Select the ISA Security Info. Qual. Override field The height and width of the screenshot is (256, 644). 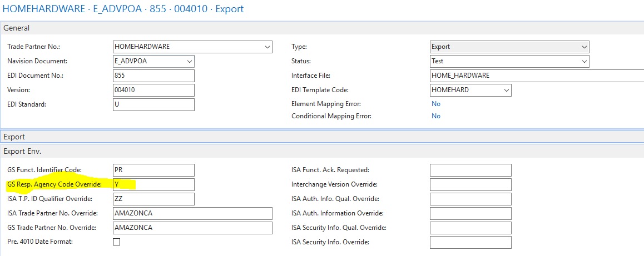(x=470, y=228)
